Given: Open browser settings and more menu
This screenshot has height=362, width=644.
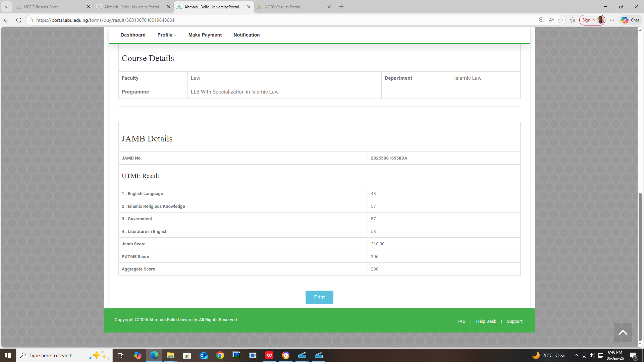Looking at the screenshot, I should (x=612, y=20).
